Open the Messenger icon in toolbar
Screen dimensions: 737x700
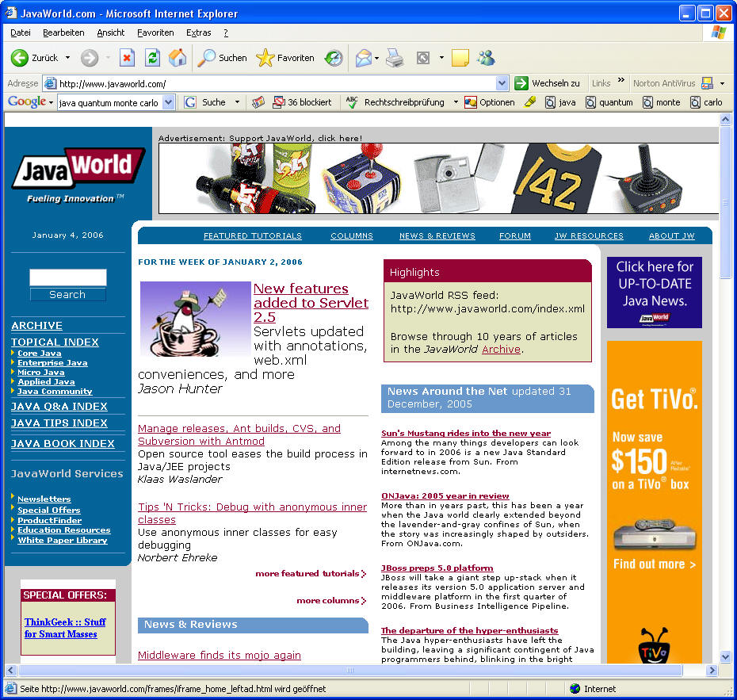click(486, 58)
